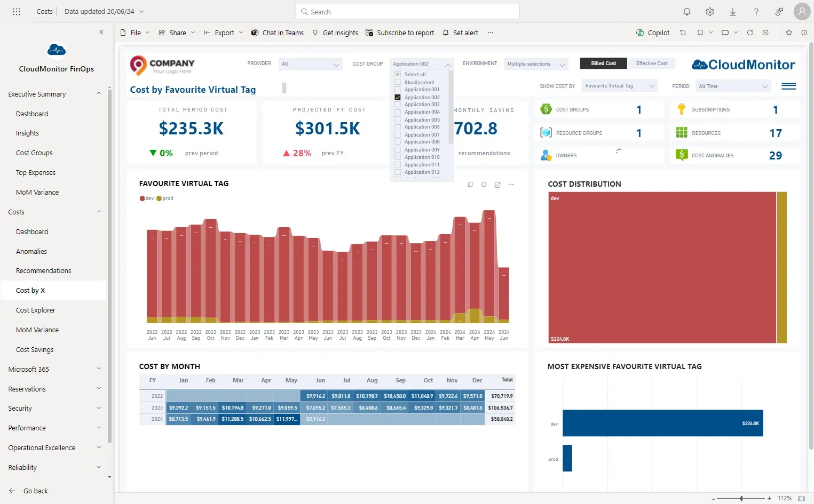Click the Subscriptions key icon
The image size is (814, 504).
(x=682, y=109)
